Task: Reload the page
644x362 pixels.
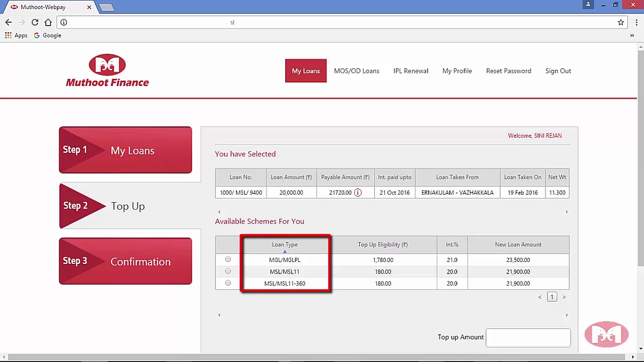Action: click(x=35, y=22)
